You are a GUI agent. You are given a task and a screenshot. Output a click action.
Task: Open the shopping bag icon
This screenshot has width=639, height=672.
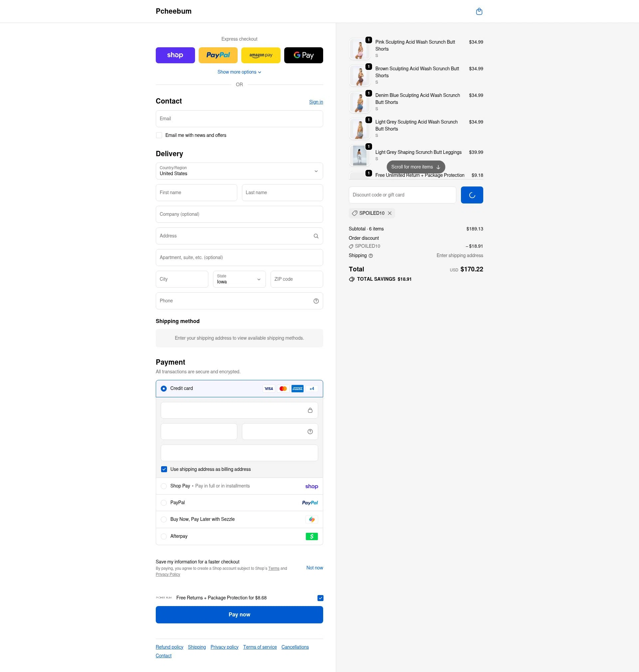click(x=479, y=11)
